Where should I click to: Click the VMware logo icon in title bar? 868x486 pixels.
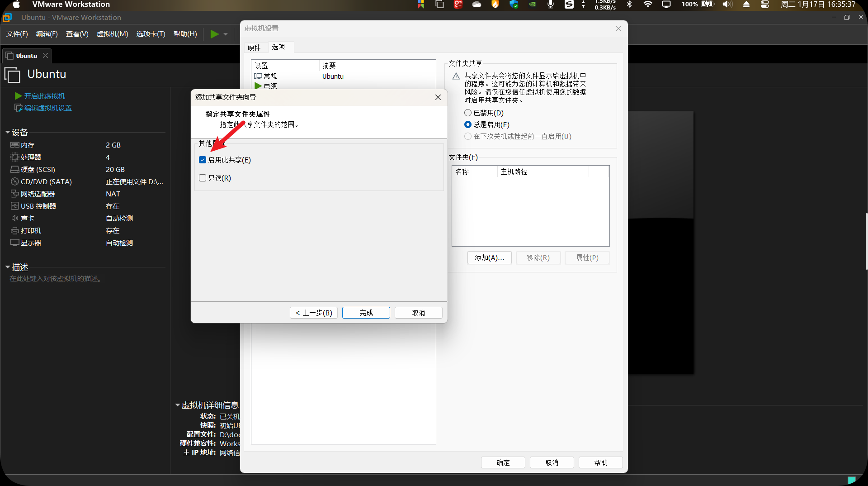(x=7, y=18)
